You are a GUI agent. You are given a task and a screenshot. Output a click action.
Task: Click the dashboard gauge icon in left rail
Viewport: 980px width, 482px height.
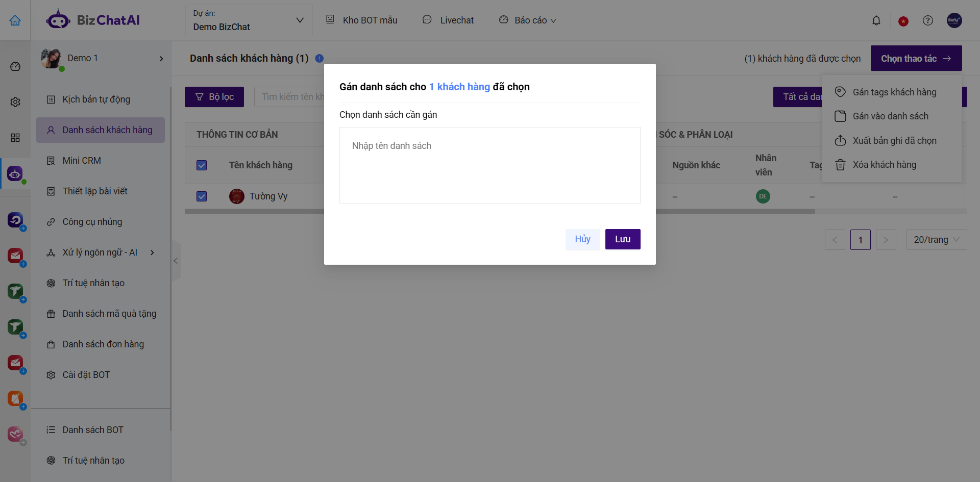click(15, 67)
